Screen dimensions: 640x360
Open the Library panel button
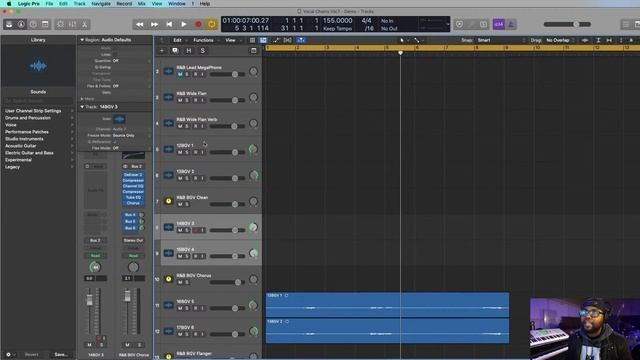tap(9, 24)
